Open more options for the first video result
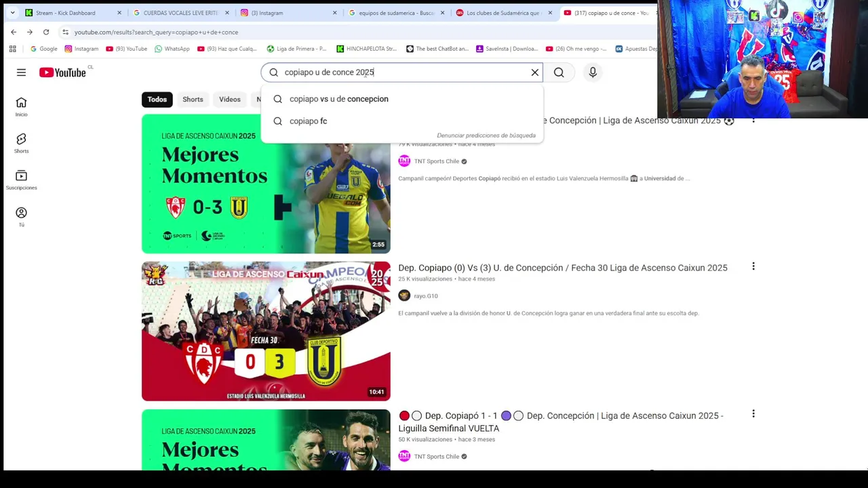The width and height of the screenshot is (868, 488). pos(753,120)
